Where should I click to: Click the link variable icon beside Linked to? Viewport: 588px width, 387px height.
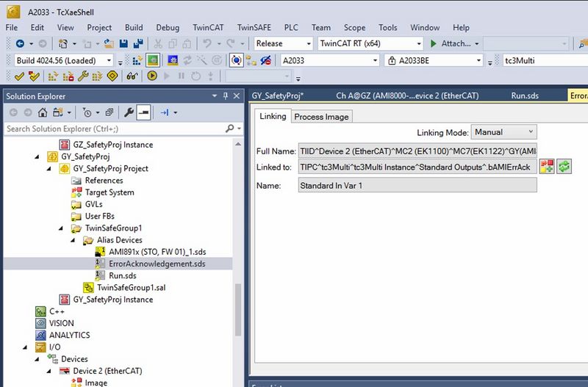pyautogui.click(x=547, y=167)
